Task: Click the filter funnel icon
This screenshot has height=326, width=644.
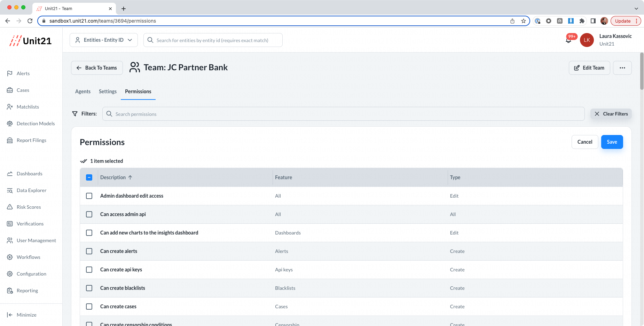Action: click(x=75, y=114)
